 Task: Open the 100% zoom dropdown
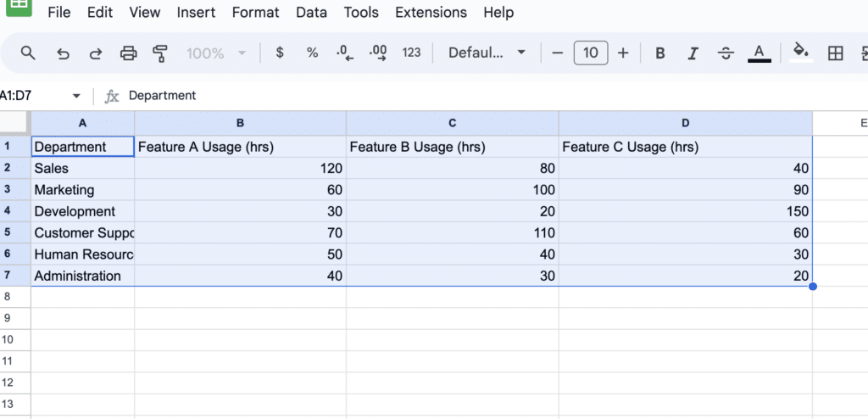(x=216, y=53)
